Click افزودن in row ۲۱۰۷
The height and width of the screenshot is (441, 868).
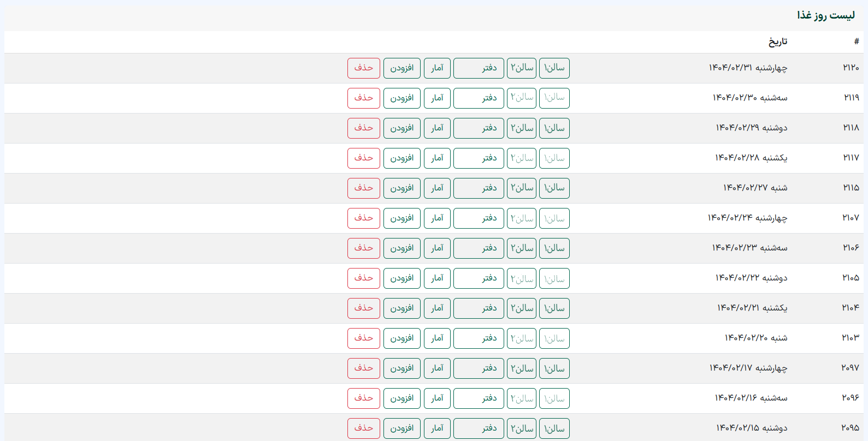402,218
